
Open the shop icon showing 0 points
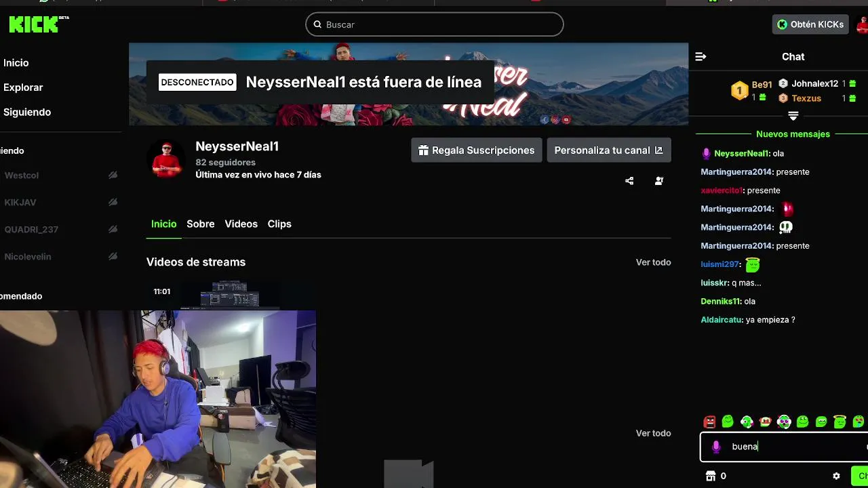[711, 476]
